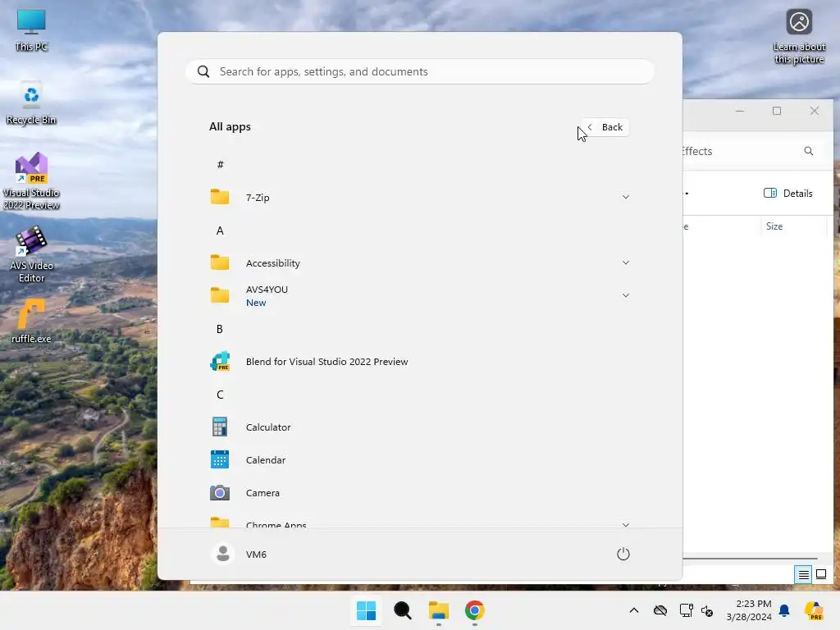Click the Visual Studio PRE tray icon
Screen dimensions: 840x630
814,610
